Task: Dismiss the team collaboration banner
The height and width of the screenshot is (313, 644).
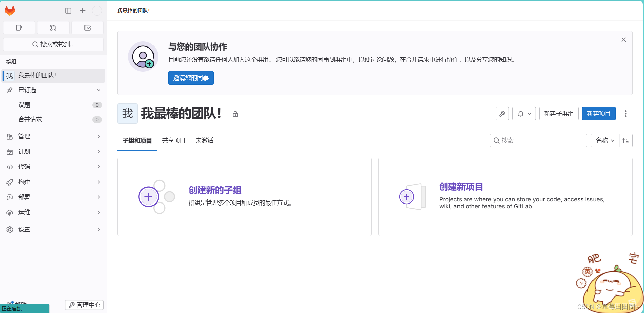Action: pos(624,40)
